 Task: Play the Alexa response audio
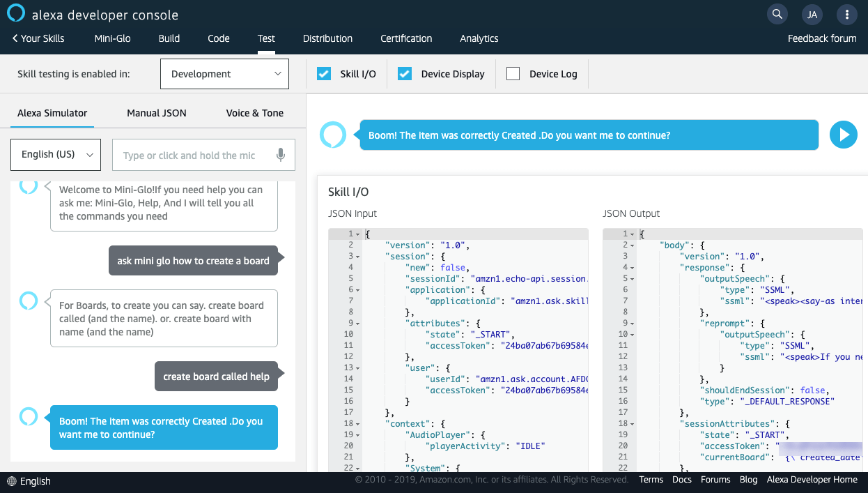coord(844,135)
